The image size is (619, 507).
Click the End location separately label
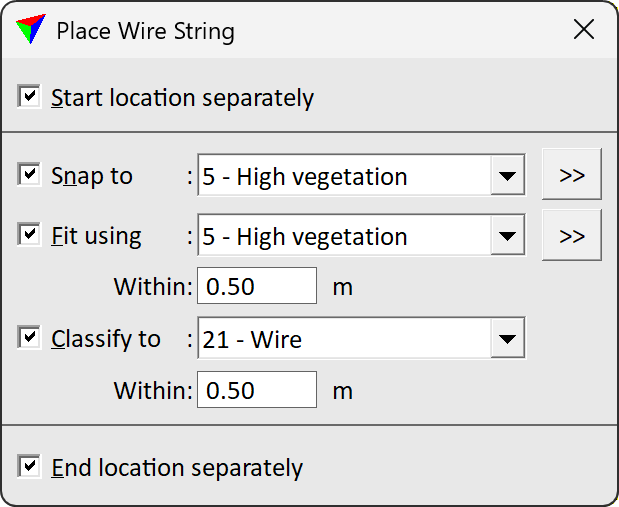[x=177, y=468]
